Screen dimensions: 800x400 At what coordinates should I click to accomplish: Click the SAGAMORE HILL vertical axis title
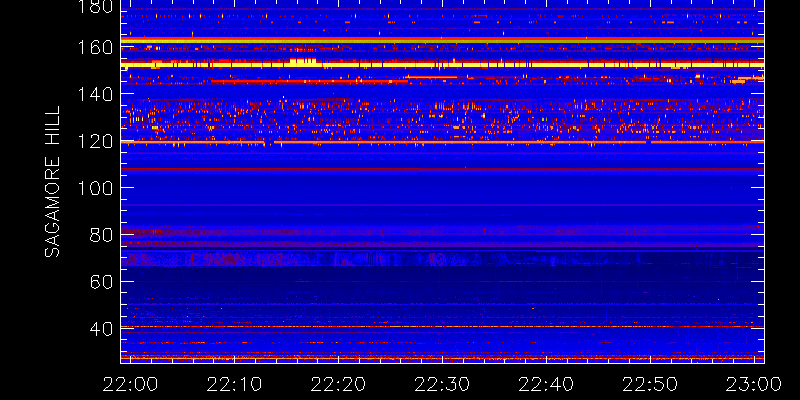(52, 182)
